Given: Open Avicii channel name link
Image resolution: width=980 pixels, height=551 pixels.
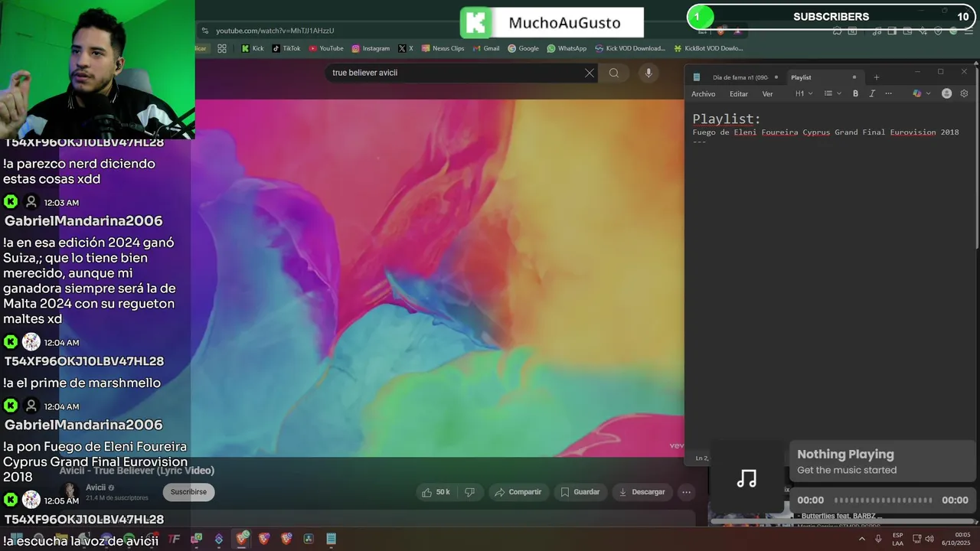Looking at the screenshot, I should point(96,487).
